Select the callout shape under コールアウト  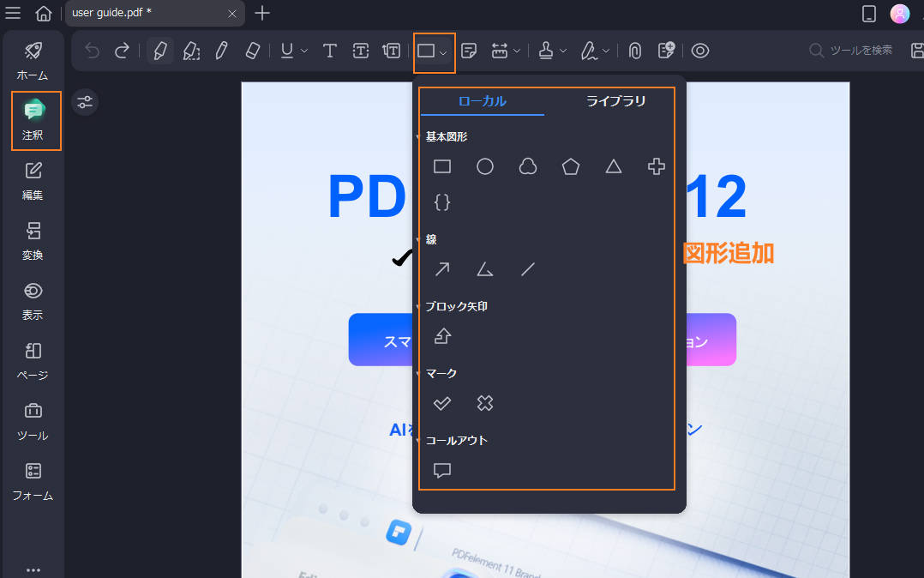[441, 470]
